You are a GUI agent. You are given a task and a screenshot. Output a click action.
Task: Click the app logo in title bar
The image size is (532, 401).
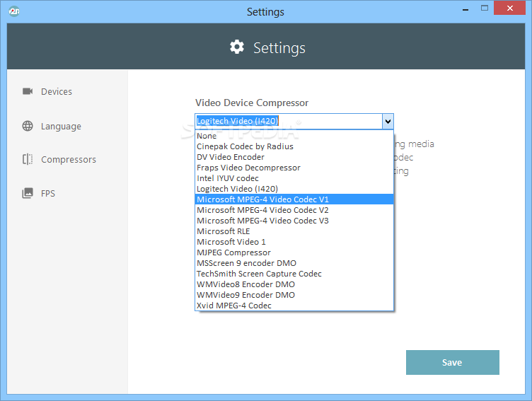coord(14,11)
